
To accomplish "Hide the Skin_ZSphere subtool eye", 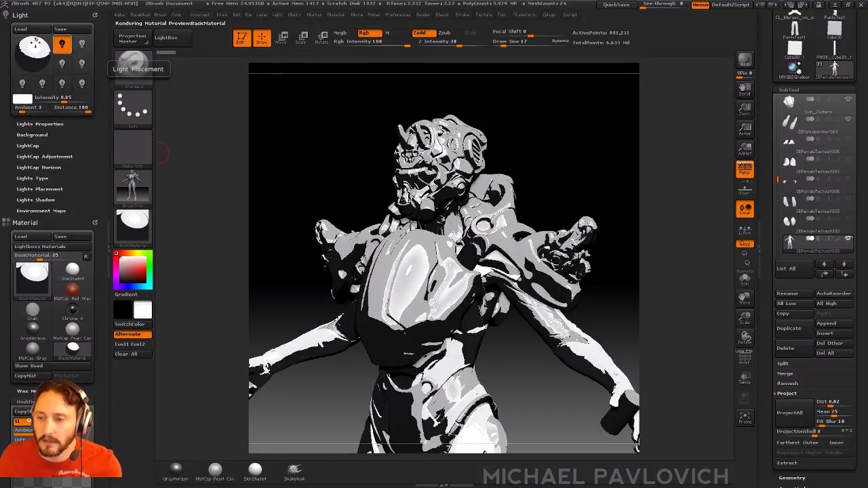I will 848,100.
